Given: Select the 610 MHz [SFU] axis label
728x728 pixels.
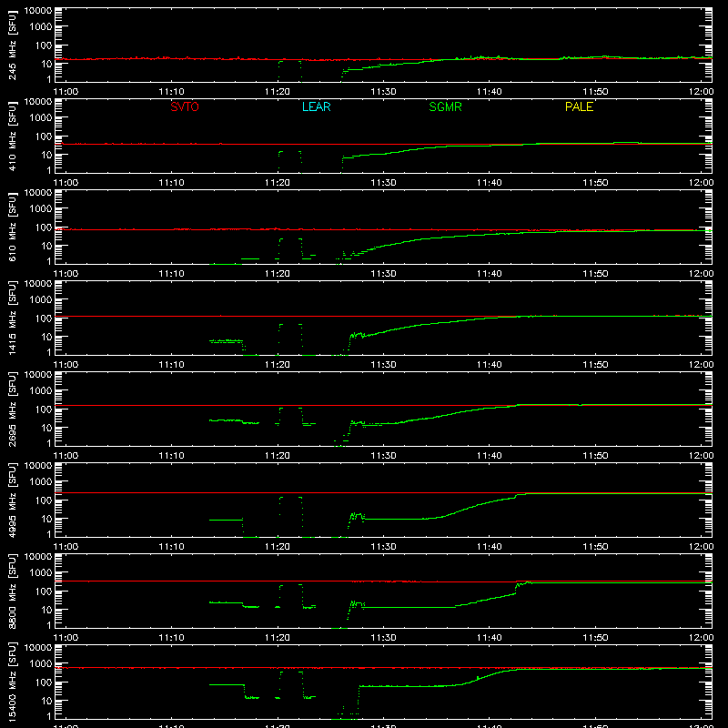Looking at the screenshot, I should click(13, 227).
